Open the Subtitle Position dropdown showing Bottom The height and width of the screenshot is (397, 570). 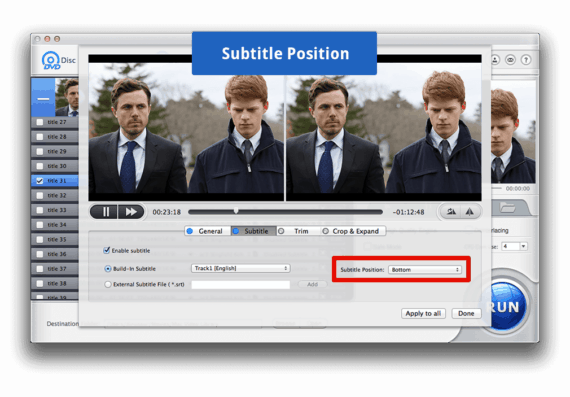pos(425,269)
